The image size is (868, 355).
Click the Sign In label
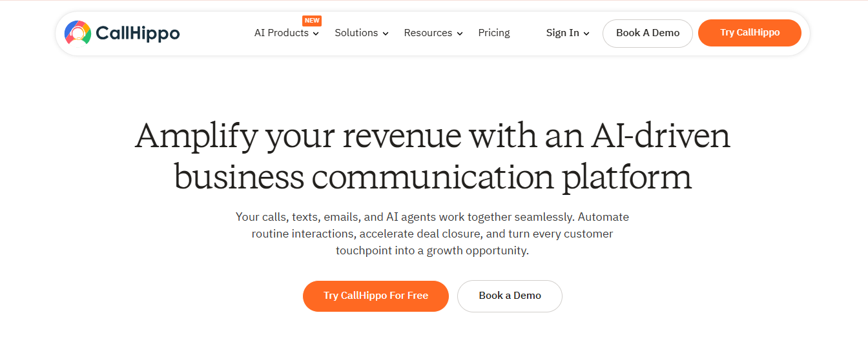pos(563,33)
